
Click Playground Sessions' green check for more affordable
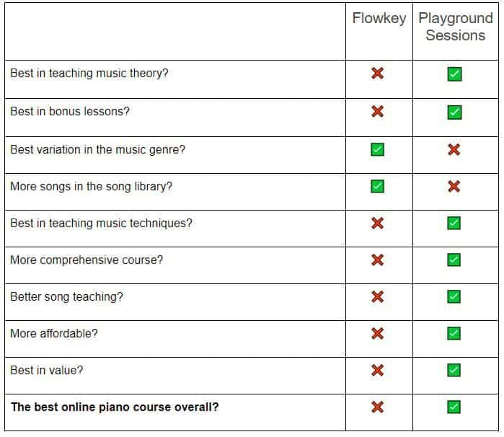pos(454,333)
